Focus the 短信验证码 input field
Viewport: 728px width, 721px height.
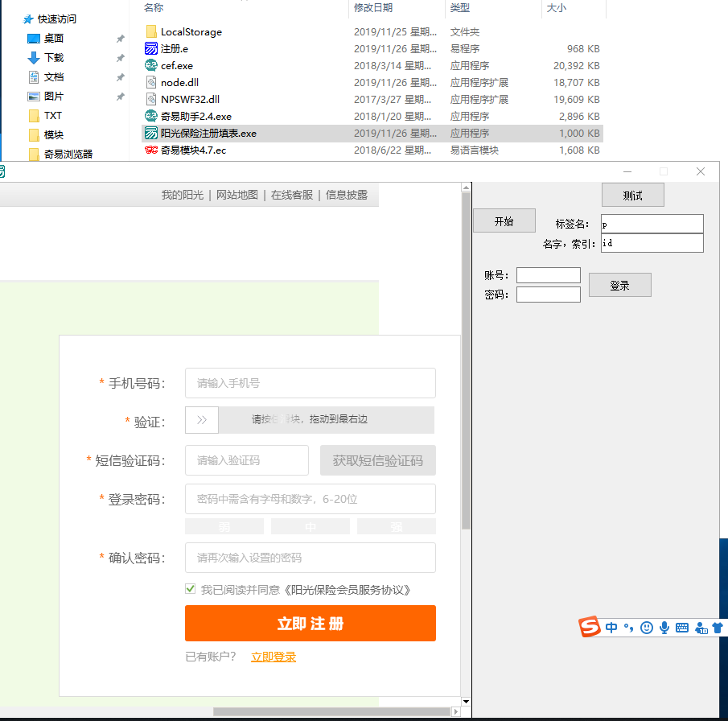click(247, 460)
